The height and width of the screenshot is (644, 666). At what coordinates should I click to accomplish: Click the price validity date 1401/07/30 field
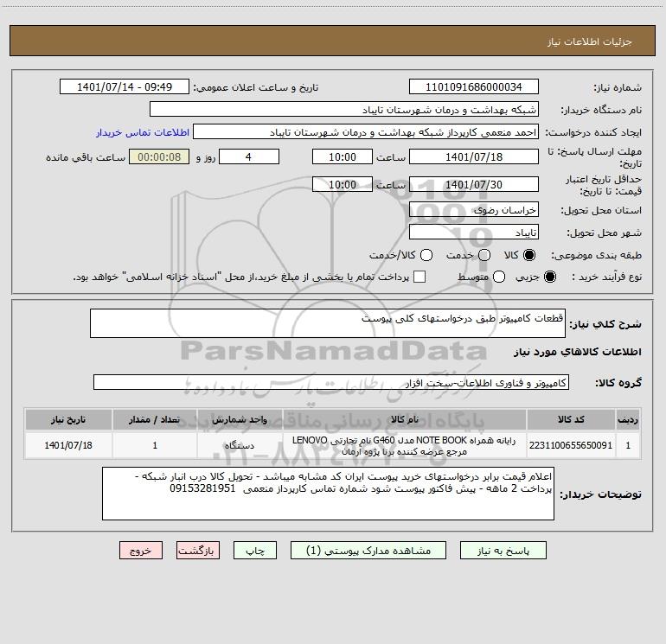(474, 184)
